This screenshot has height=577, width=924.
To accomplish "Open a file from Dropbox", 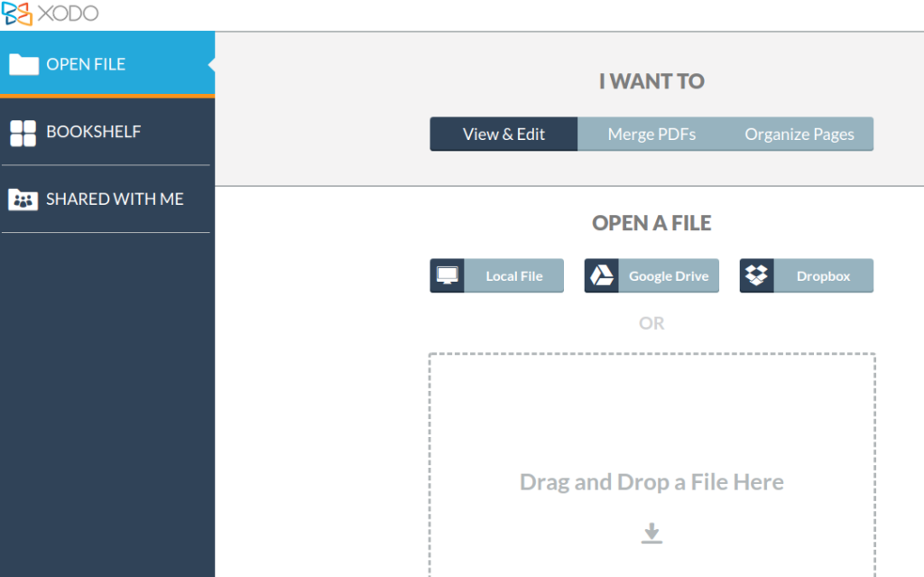I will tap(824, 275).
